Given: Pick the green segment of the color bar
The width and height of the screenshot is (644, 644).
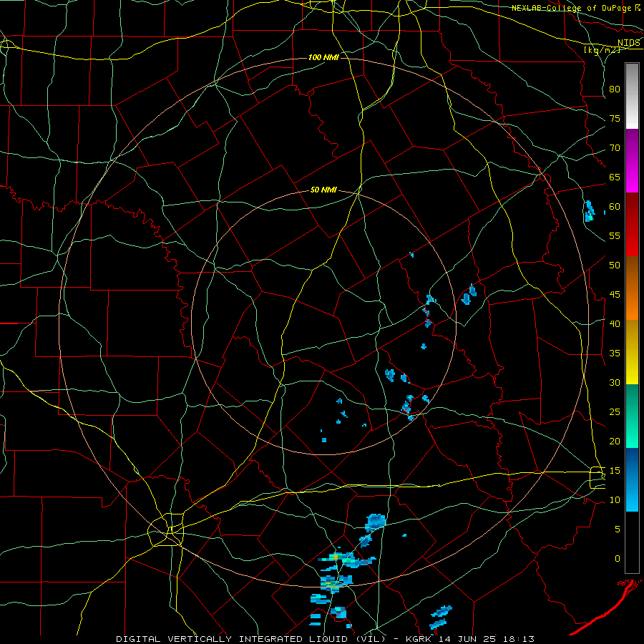Looking at the screenshot, I should [x=632, y=416].
